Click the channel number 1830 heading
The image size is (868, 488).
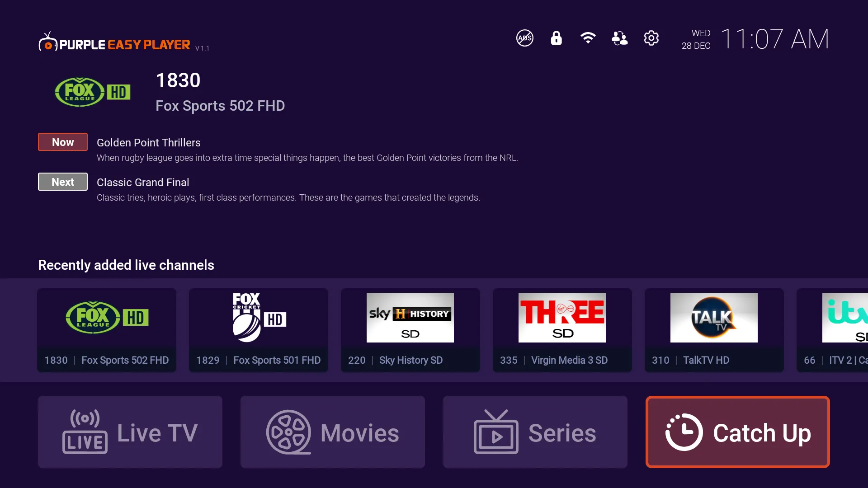coord(178,80)
